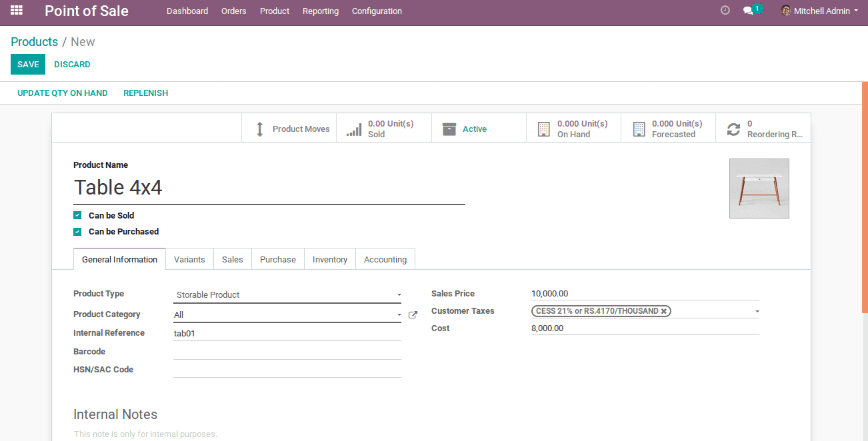Click the Forecasted building icon
The height and width of the screenshot is (441, 868).
639,129
